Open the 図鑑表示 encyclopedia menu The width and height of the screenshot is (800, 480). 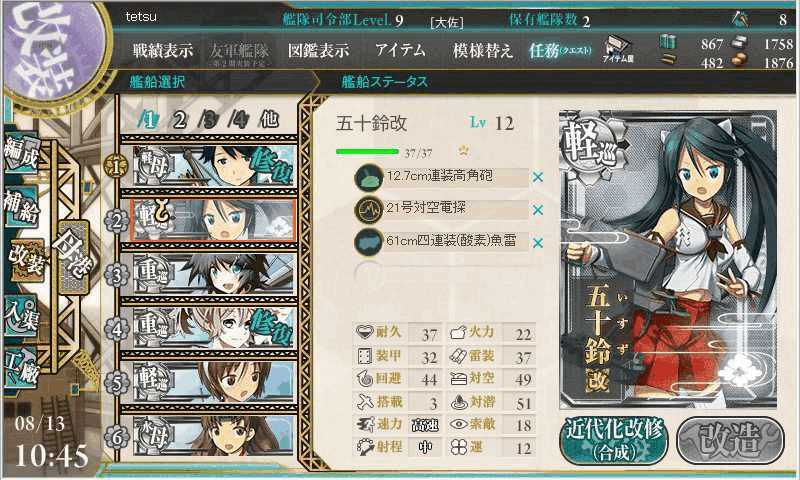coord(318,50)
